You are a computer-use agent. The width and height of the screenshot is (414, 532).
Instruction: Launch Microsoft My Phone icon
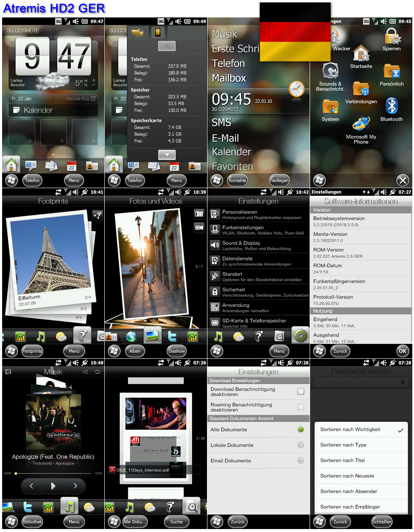point(361,124)
